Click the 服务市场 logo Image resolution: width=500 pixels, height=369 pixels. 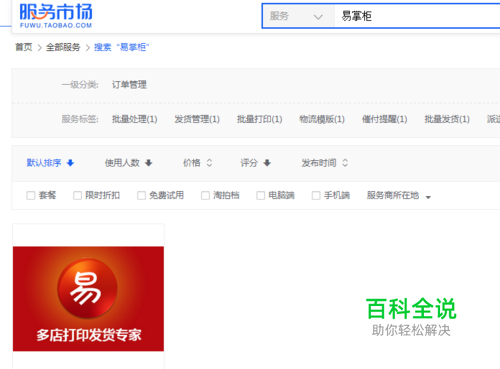[56, 16]
